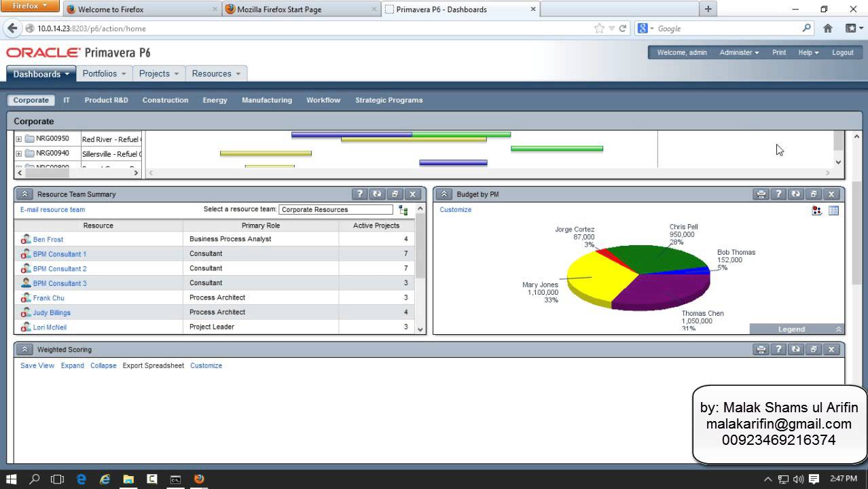The image size is (868, 489).
Task: Click the BPM Consultant 3 resource icon
Action: point(26,283)
